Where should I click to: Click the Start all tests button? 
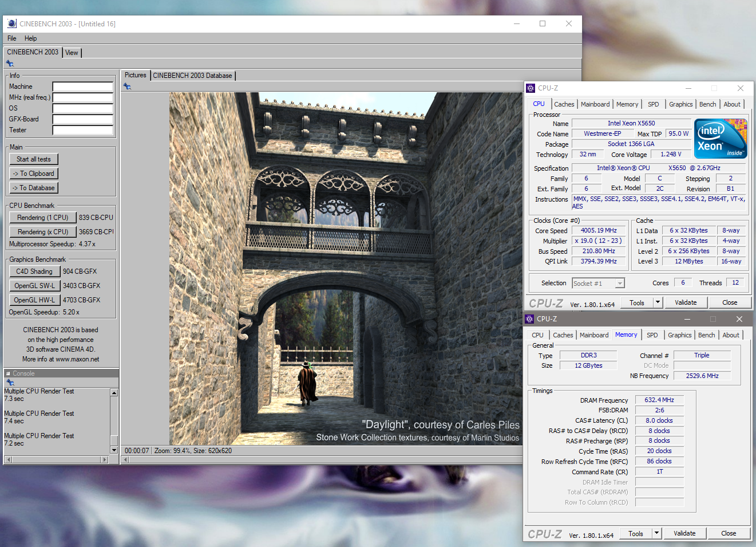pyautogui.click(x=34, y=159)
